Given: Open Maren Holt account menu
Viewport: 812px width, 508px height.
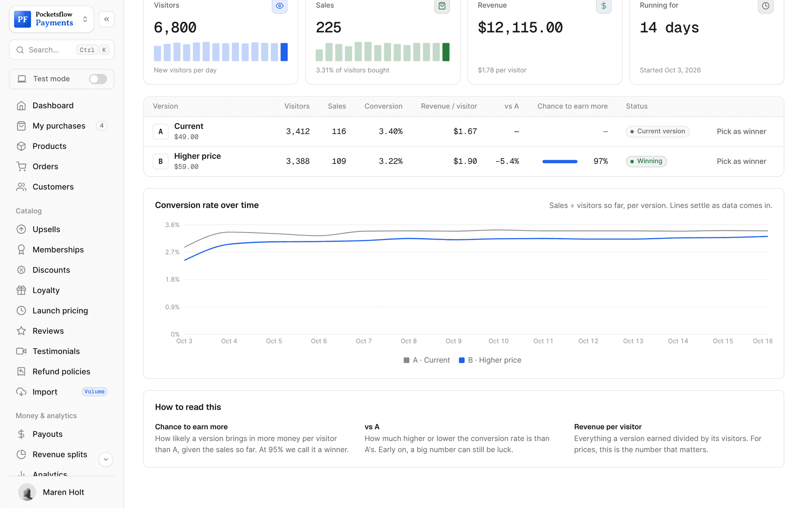Looking at the screenshot, I should tap(61, 493).
